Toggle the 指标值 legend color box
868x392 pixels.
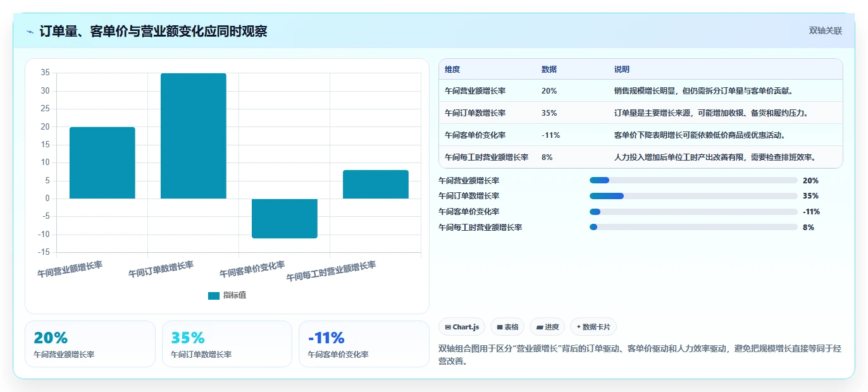pos(214,296)
